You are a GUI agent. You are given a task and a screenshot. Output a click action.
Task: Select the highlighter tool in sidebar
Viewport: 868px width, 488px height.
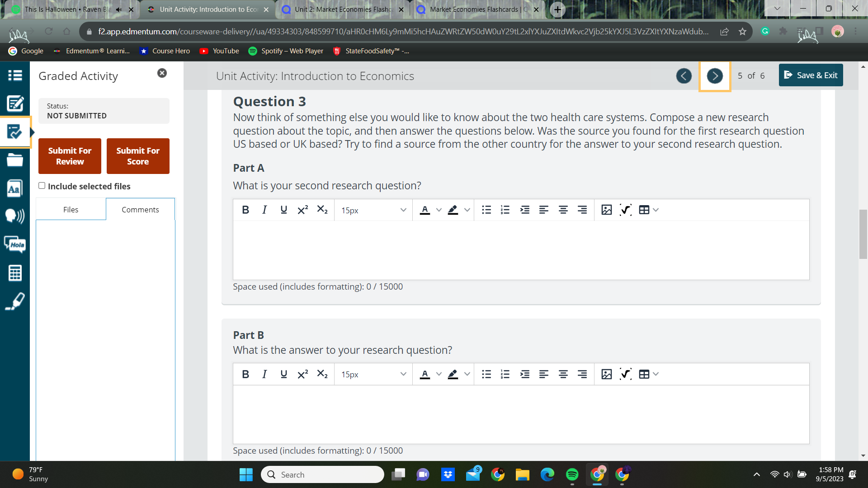pos(15,301)
